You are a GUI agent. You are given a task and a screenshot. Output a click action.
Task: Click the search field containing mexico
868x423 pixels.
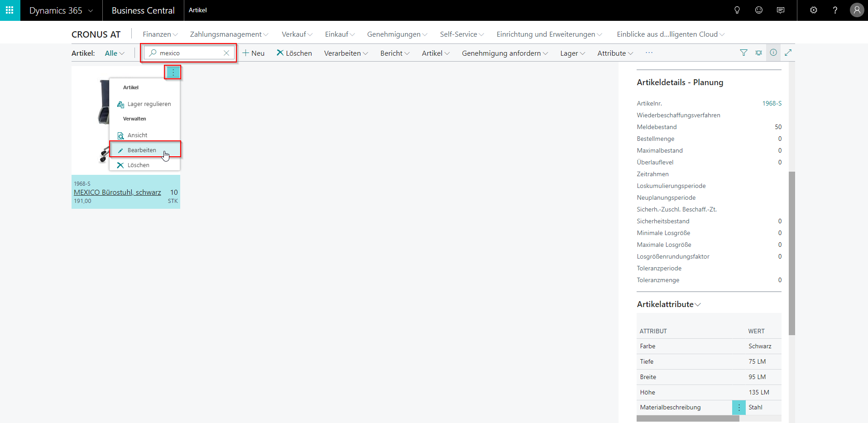190,53
